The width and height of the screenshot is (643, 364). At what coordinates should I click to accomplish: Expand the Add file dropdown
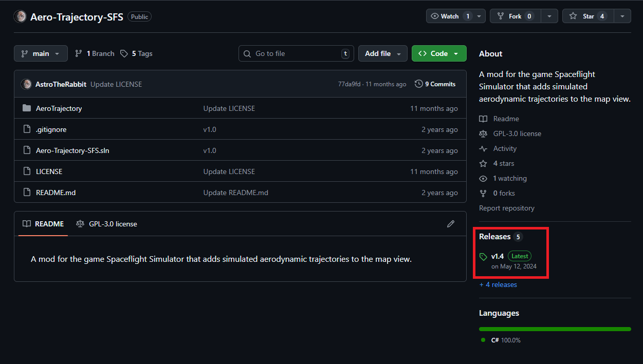click(x=382, y=53)
